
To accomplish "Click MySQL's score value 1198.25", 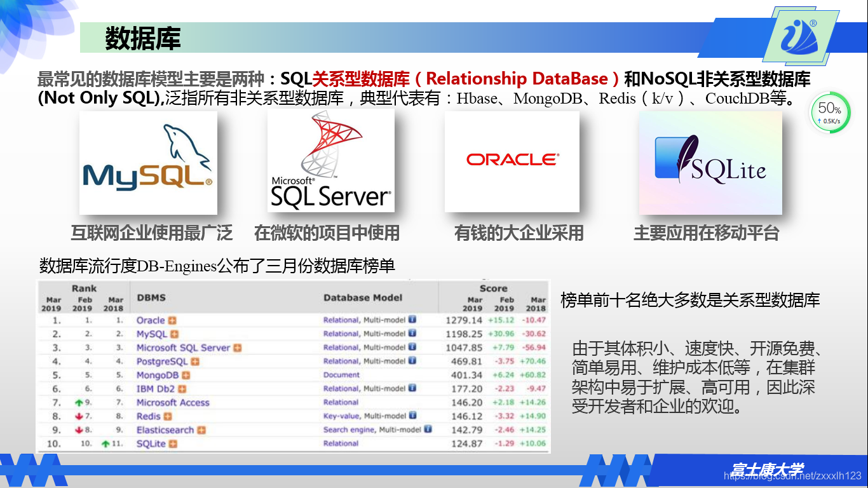I will pyautogui.click(x=464, y=334).
